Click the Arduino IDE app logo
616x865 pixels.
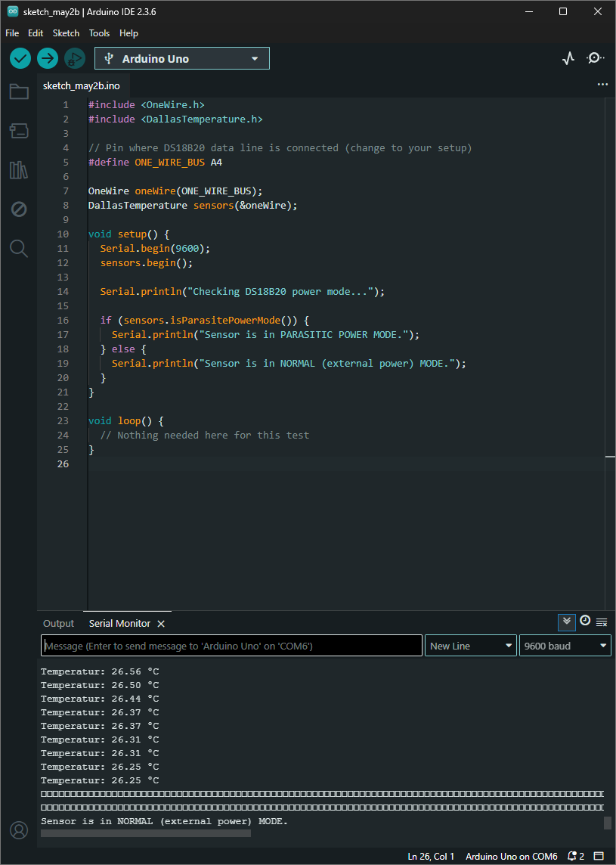(x=13, y=11)
